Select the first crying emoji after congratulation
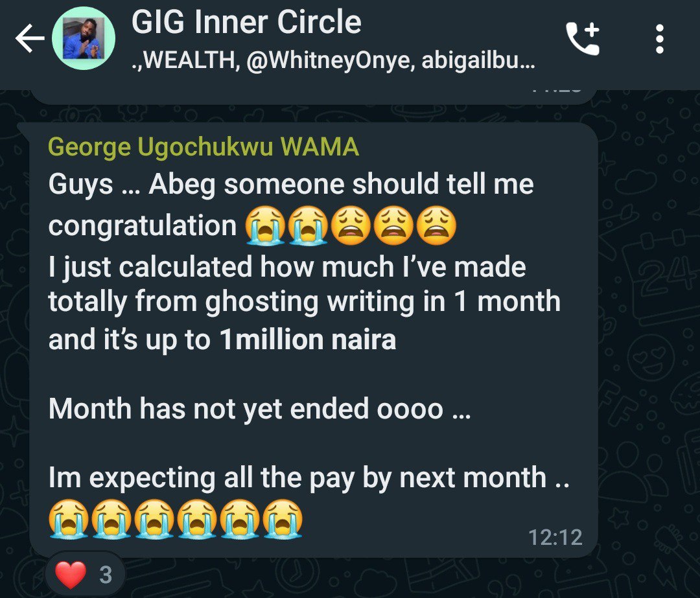This screenshot has width=700, height=598. pos(265,225)
